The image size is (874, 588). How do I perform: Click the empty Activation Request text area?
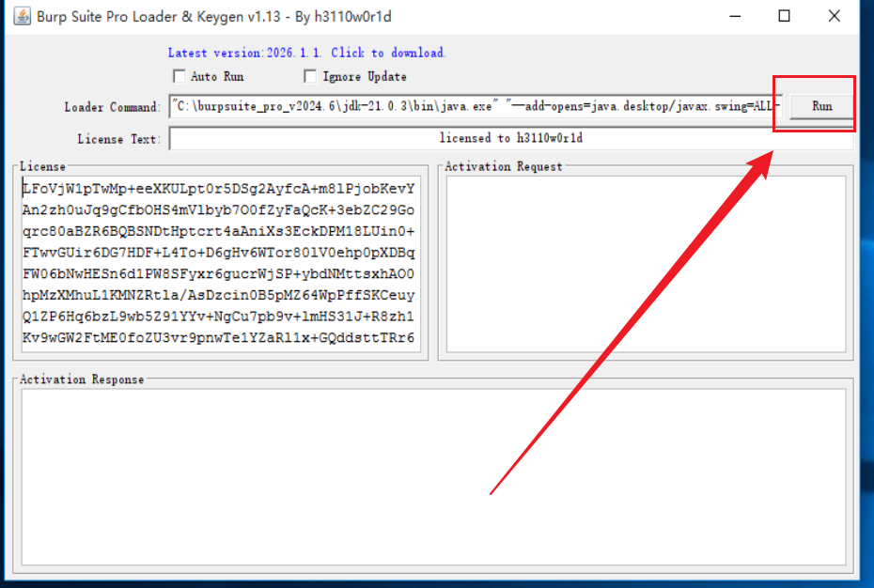coord(646,264)
